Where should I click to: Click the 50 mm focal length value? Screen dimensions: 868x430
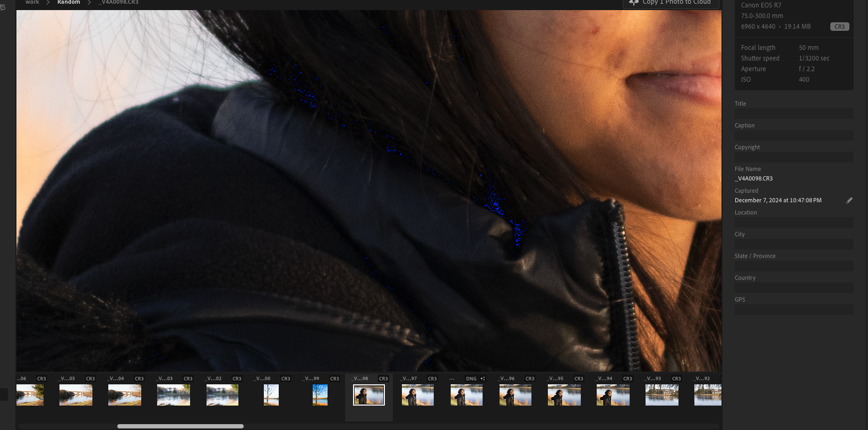[x=809, y=48]
